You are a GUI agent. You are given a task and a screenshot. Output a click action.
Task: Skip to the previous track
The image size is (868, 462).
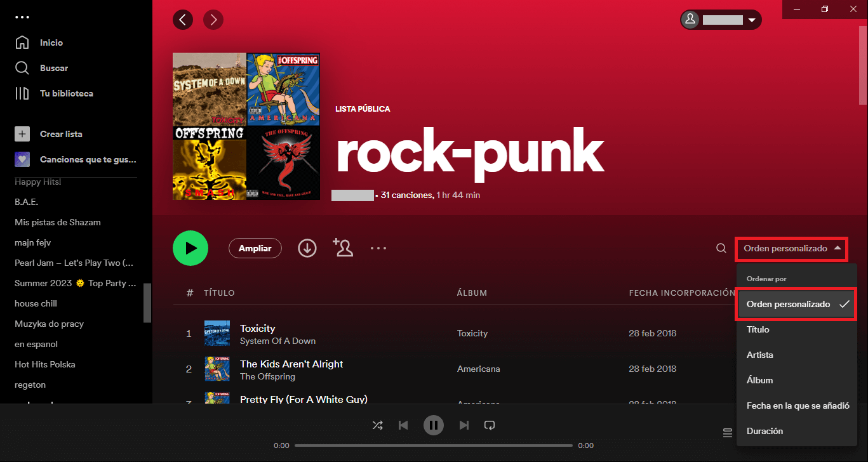coord(403,425)
